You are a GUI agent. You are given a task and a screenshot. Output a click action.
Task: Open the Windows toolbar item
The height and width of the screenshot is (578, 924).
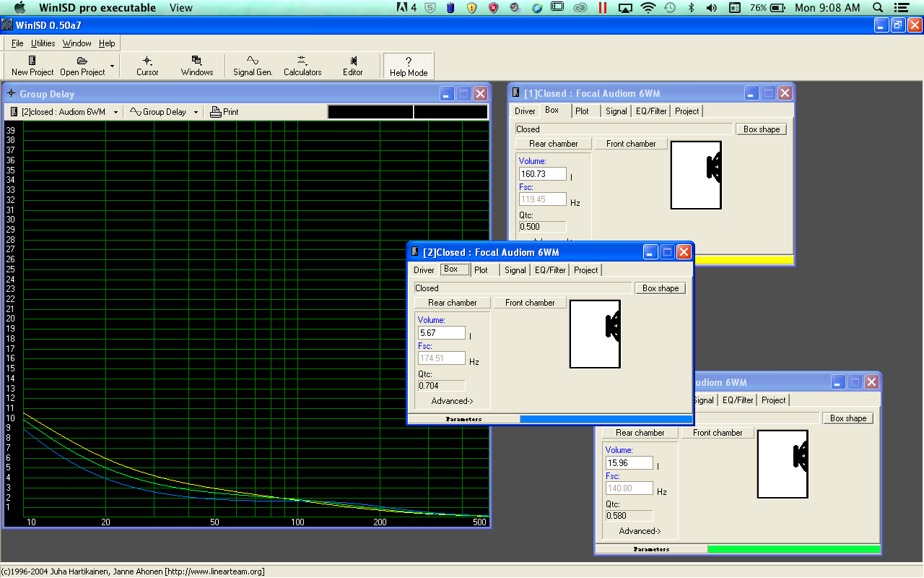pos(197,66)
